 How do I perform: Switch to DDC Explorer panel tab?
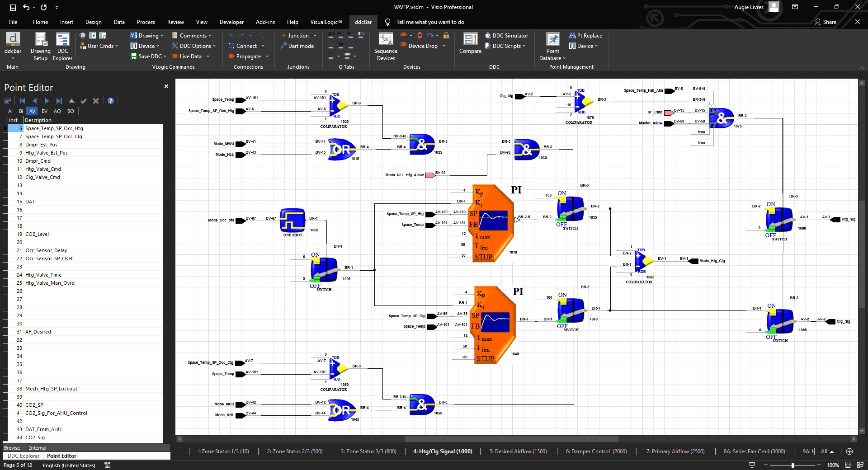(x=24, y=456)
